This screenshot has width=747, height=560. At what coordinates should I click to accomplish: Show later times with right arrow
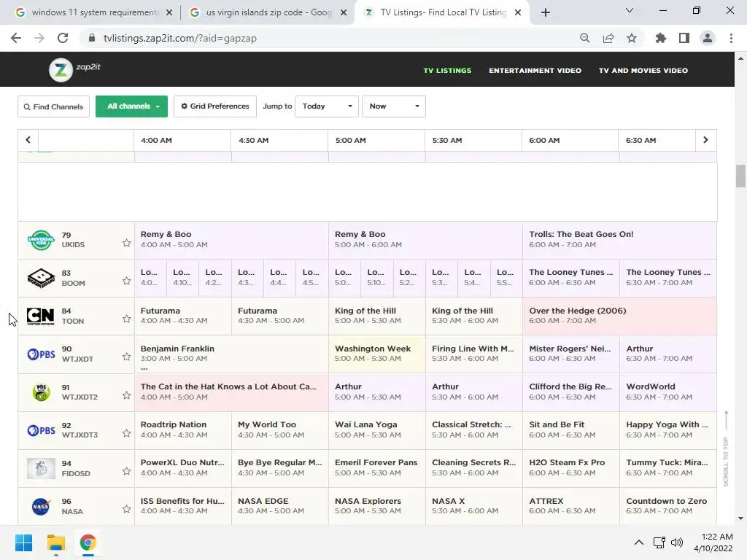(x=705, y=140)
